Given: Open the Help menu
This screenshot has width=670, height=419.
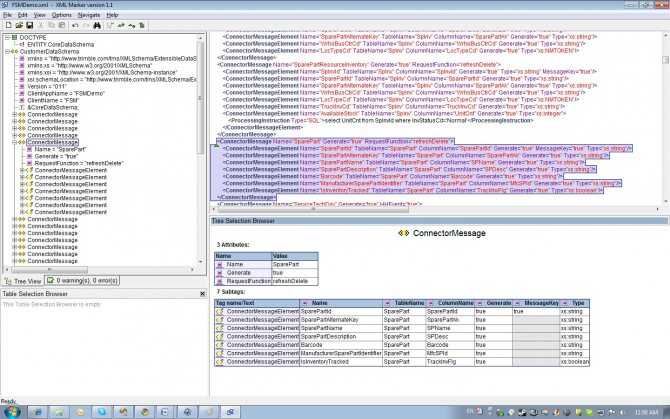Looking at the screenshot, I should tap(112, 15).
